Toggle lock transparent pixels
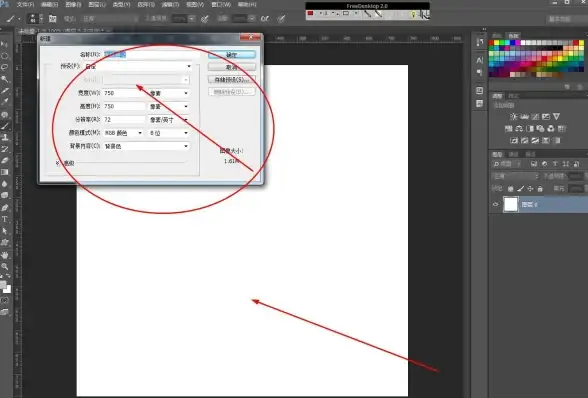 coord(510,189)
